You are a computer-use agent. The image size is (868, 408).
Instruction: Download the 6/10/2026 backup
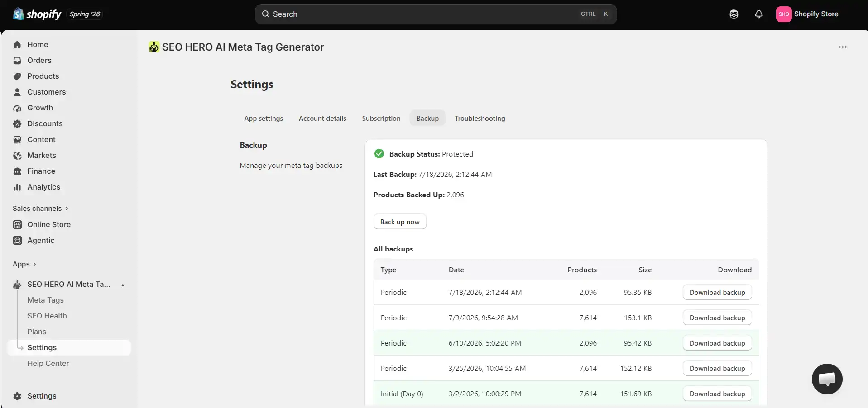tap(717, 343)
